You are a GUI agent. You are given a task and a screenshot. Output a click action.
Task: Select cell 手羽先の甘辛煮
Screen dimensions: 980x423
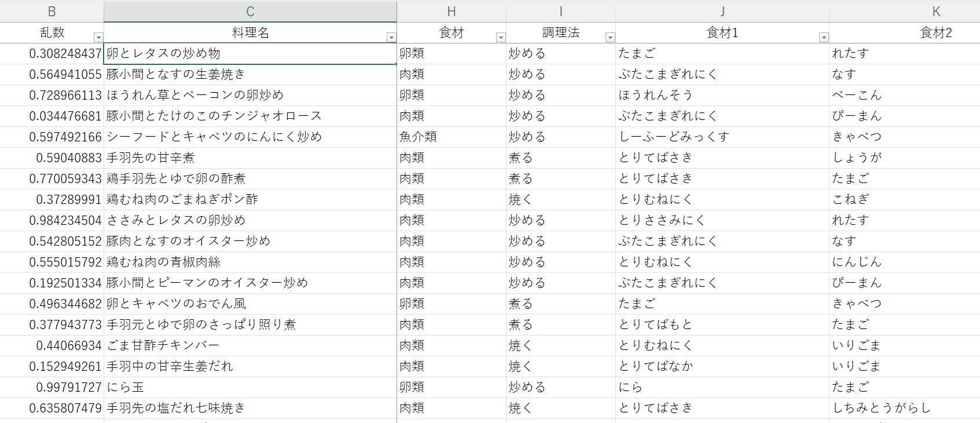pos(250,158)
